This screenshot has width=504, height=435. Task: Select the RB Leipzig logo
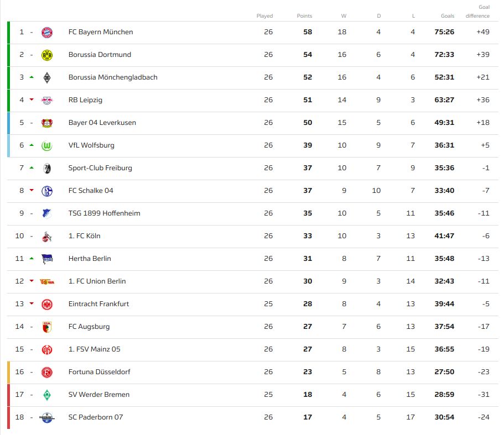pos(47,100)
